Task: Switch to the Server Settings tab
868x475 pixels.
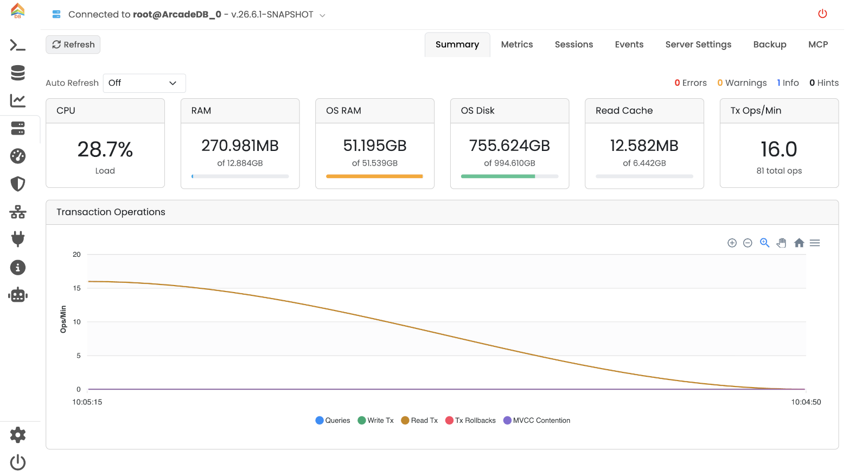Action: point(698,45)
